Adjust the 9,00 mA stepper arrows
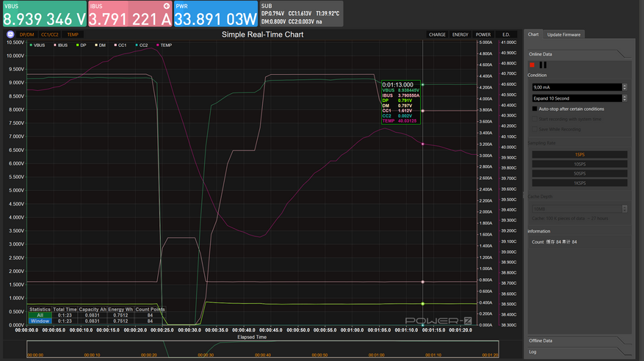Screen dimensions: 644x361 624,87
